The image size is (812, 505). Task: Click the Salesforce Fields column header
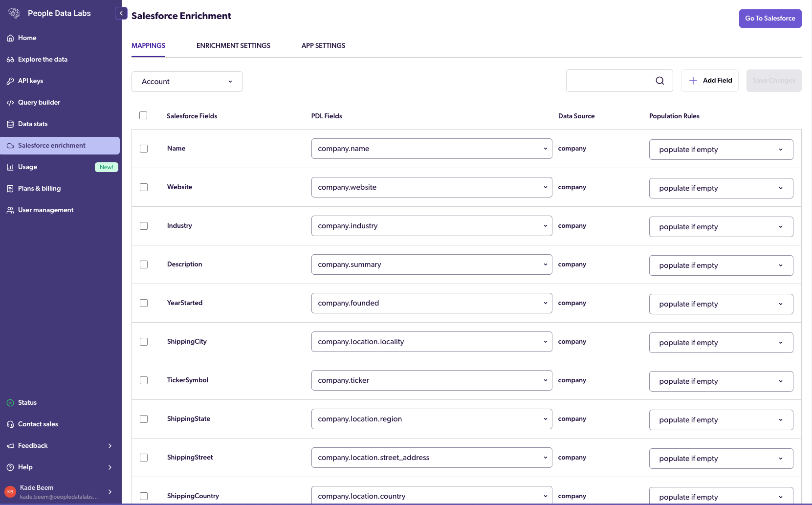192,116
